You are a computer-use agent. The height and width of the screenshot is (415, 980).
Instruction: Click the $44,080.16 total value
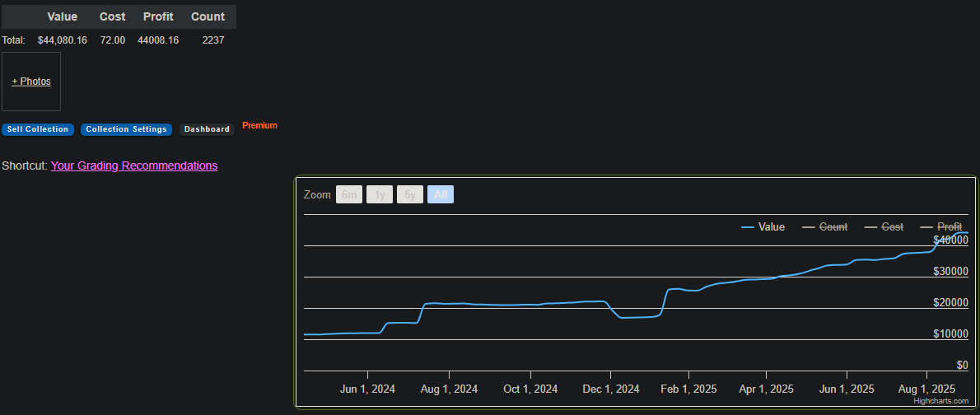63,40
